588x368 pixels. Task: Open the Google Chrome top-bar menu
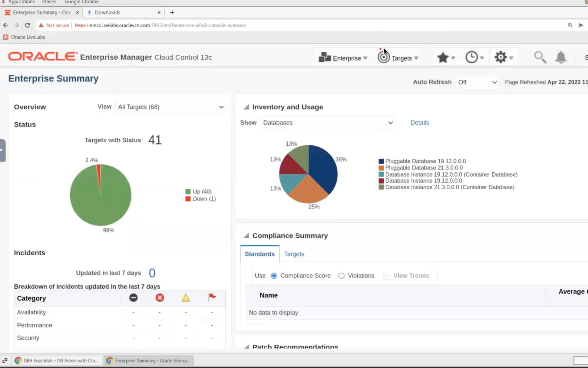pos(81,2)
